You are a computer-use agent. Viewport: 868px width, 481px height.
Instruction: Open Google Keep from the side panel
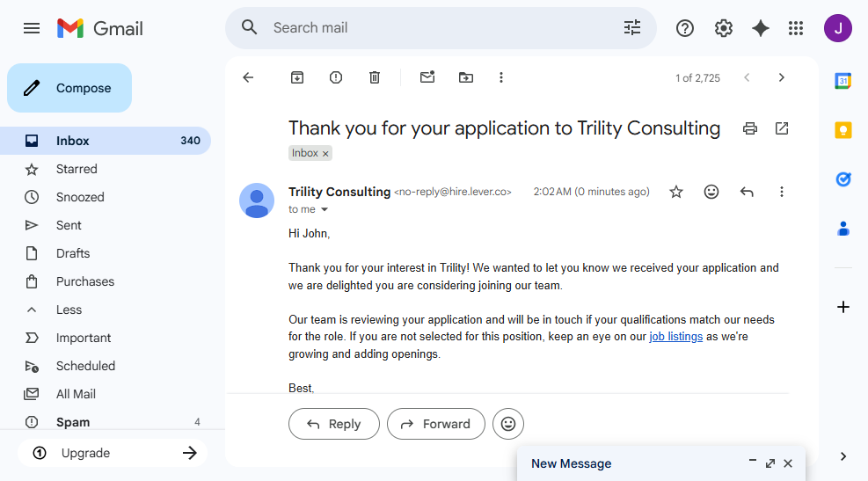click(x=843, y=130)
